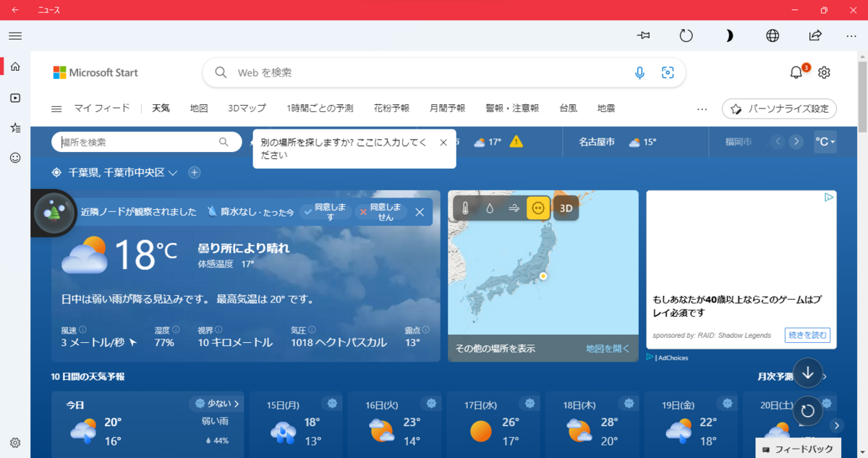Show previous cities arrow
The image size is (868, 458).
tap(778, 142)
